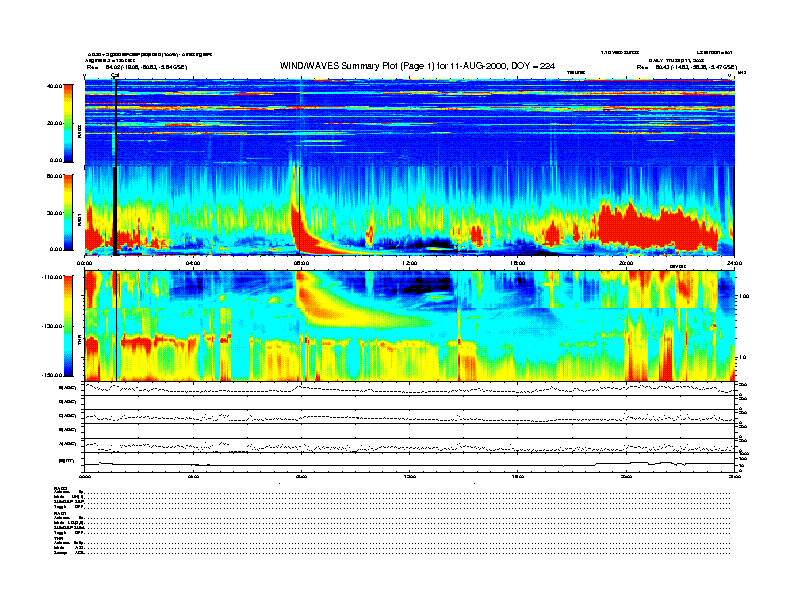
Task: Click the Cal marker above RAD2 panel
Action: click(x=115, y=75)
